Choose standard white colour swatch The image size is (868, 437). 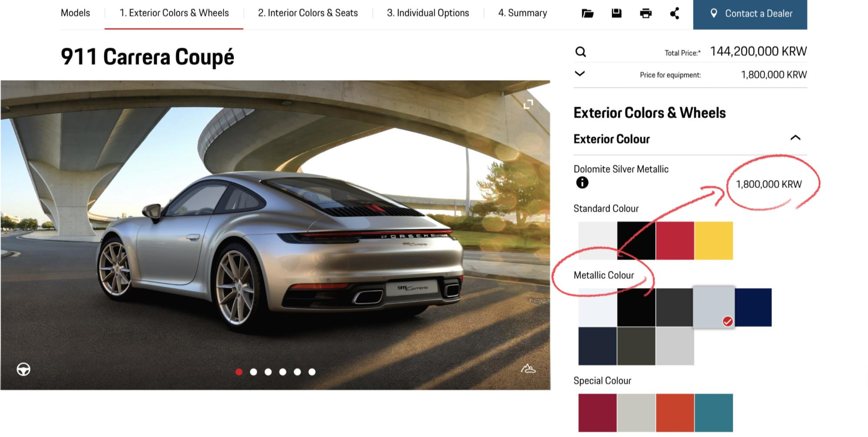point(598,241)
